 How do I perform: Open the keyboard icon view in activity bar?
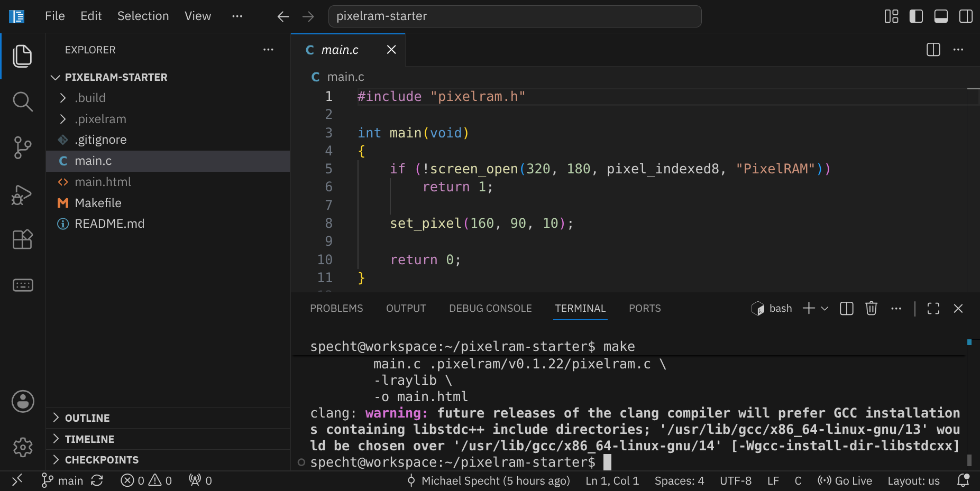(22, 285)
